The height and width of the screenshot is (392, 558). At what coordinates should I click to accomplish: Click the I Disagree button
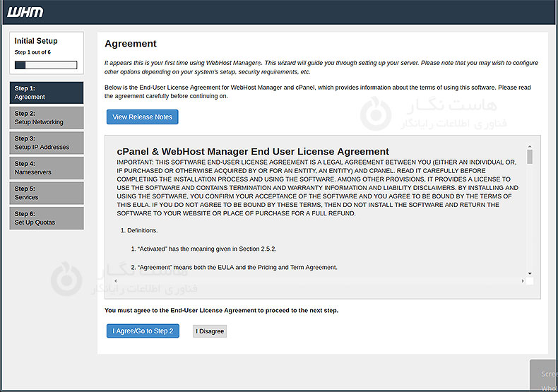click(210, 331)
